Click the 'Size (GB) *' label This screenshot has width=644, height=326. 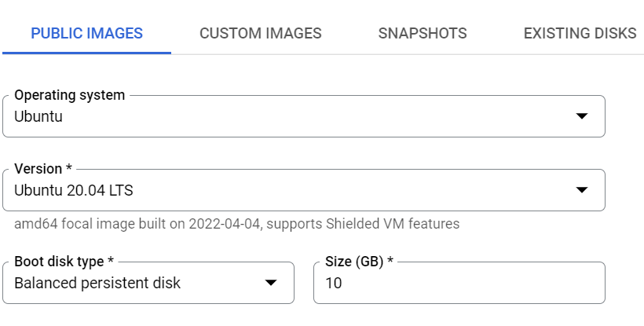[x=359, y=262]
